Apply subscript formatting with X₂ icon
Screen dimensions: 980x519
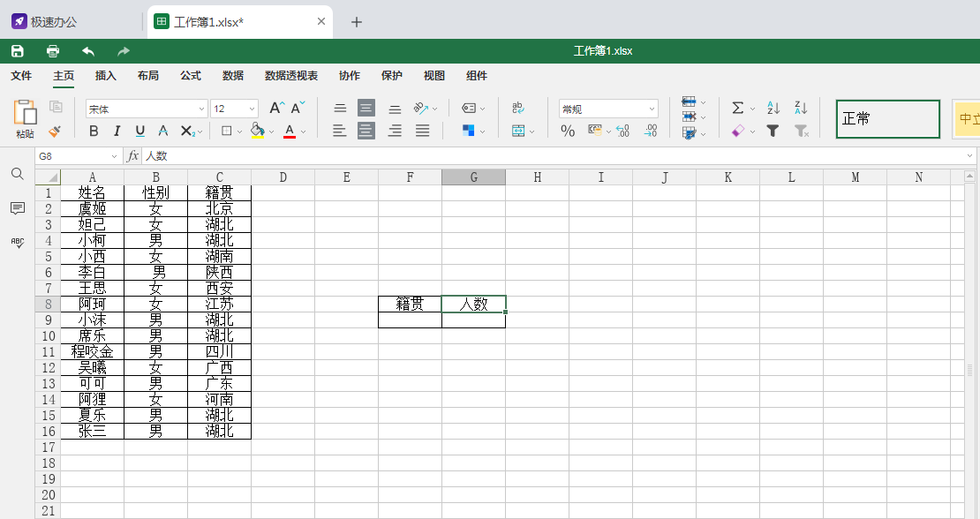(188, 131)
